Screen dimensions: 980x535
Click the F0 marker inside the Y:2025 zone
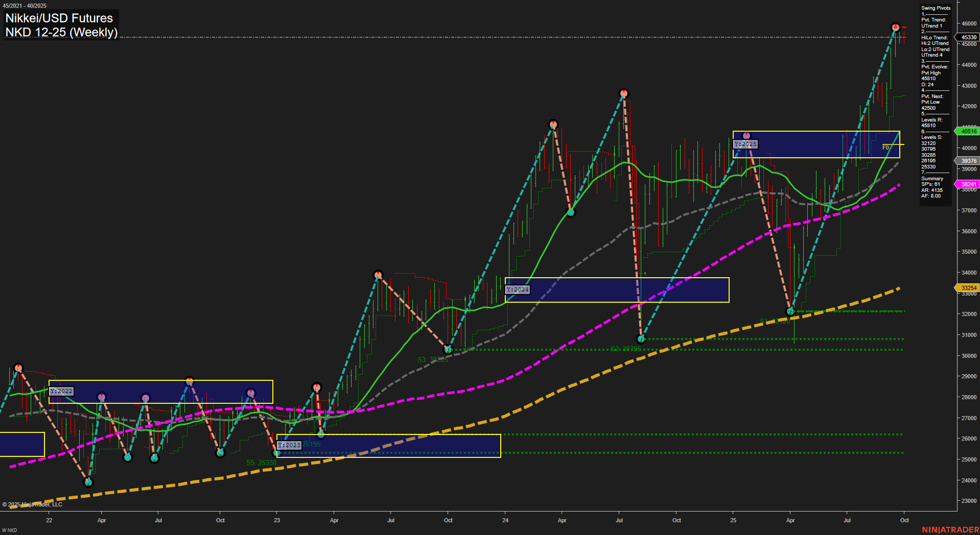coord(886,148)
